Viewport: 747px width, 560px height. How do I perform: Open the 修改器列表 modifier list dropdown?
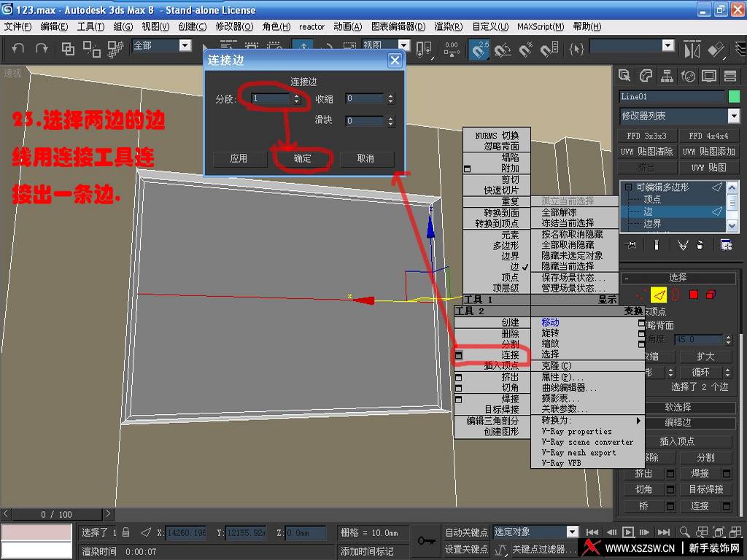(x=734, y=116)
